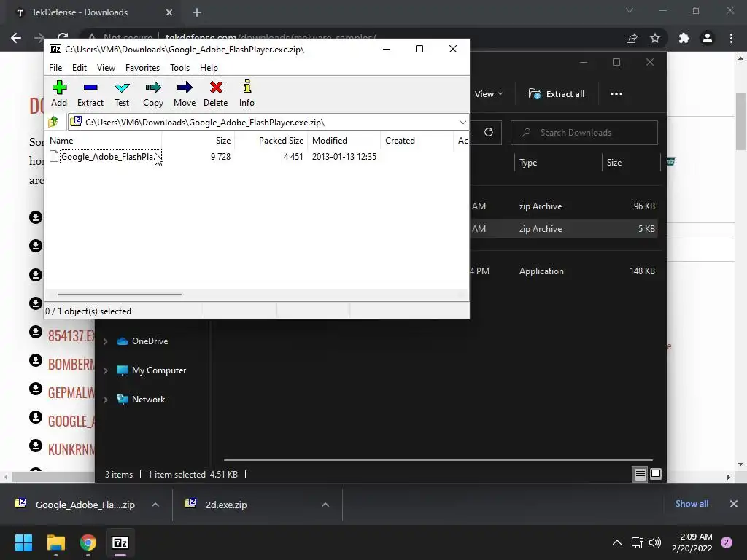Expand the My Computer tree node
Viewport: 747px width, 560px height.
(x=106, y=370)
